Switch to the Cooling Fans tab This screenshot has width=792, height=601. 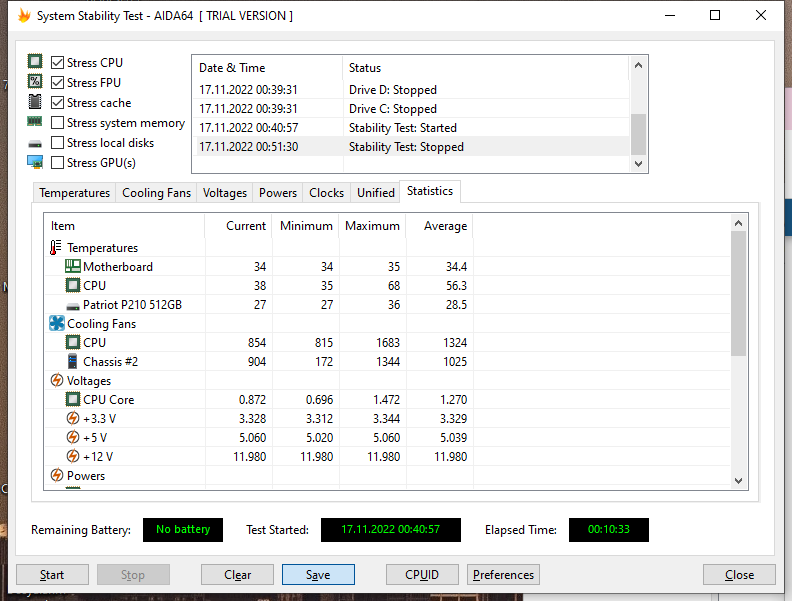point(156,193)
